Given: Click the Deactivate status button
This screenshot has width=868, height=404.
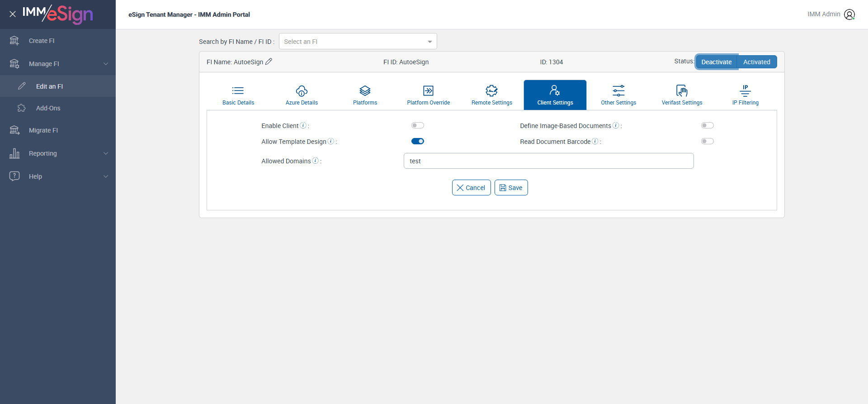Looking at the screenshot, I should tap(717, 62).
